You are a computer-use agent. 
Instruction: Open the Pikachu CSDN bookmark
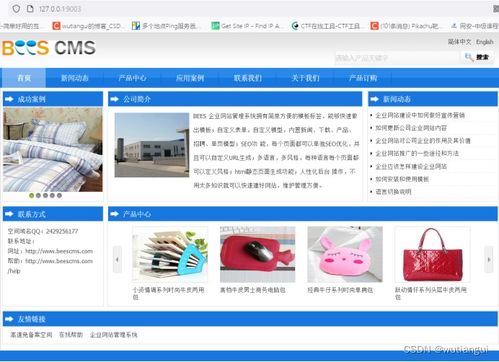[x=407, y=26]
